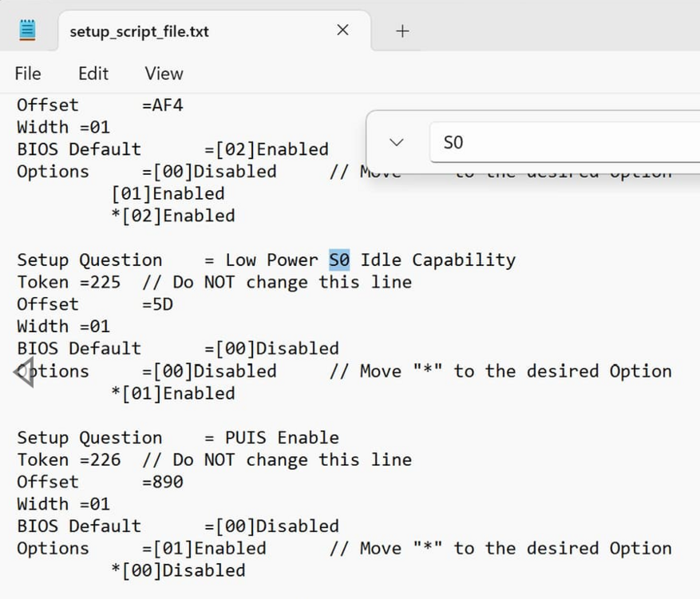Close the setup_script_file.txt tab
Screen dimensions: 700x599
343,30
